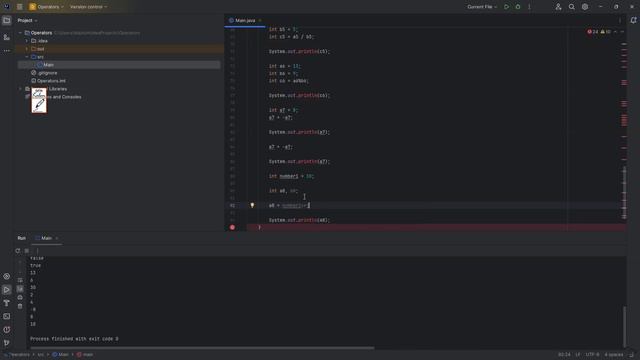Open the Current File run configuration dropdown

pos(482,7)
